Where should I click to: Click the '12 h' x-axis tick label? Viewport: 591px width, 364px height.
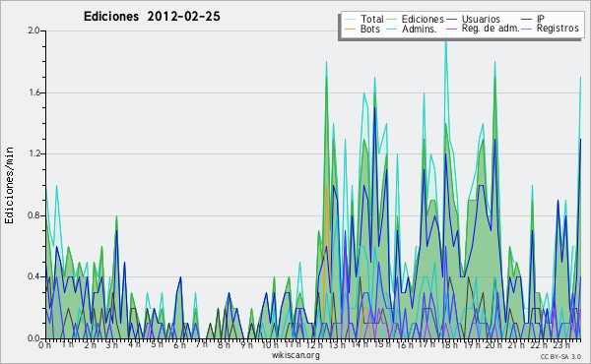tap(315, 344)
